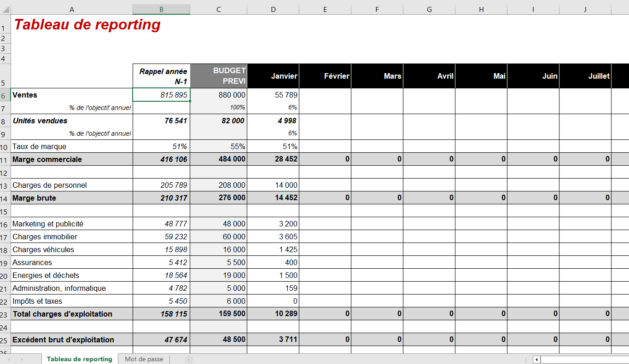Click next sheet navigation arrow
629x364 pixels.
[x=22, y=359]
